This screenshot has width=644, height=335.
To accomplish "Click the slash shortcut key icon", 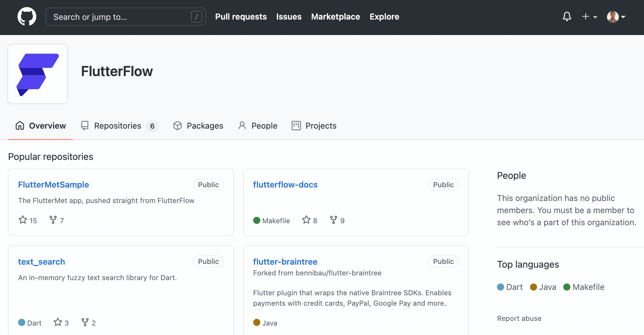I will click(196, 16).
